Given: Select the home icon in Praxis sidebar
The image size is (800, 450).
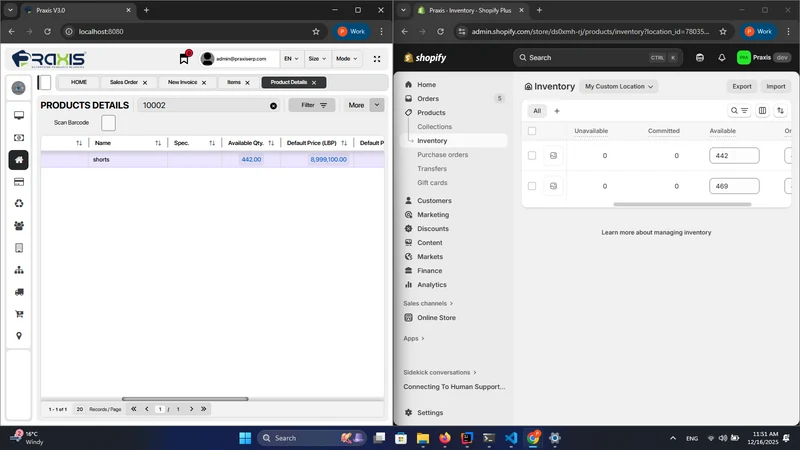Looking at the screenshot, I should pos(19,160).
